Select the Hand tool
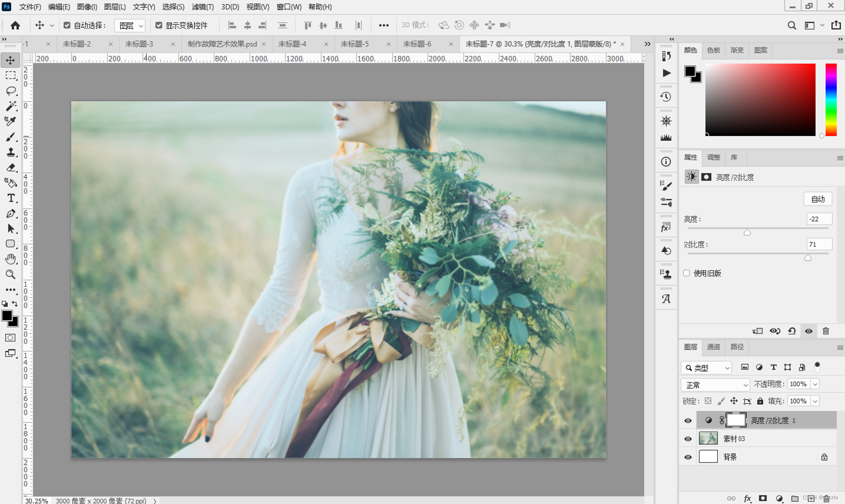This screenshot has height=504, width=845. [x=10, y=259]
